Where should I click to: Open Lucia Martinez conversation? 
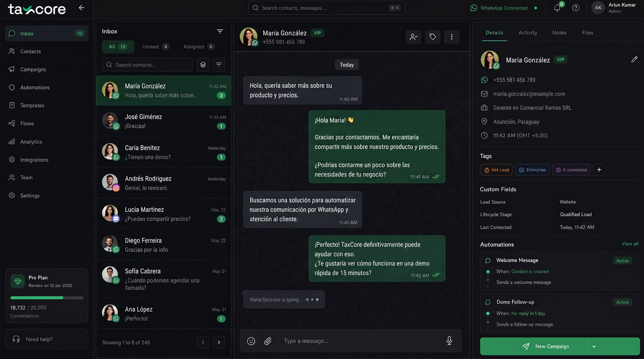tap(164, 214)
